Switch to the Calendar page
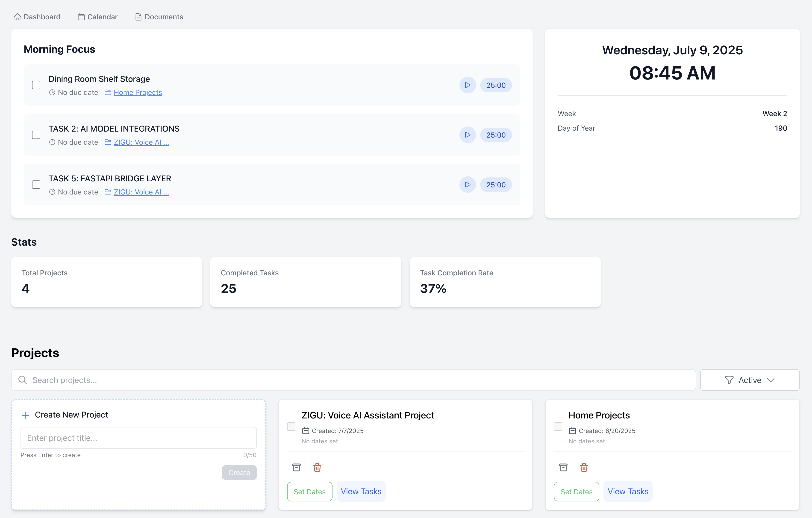 98,17
